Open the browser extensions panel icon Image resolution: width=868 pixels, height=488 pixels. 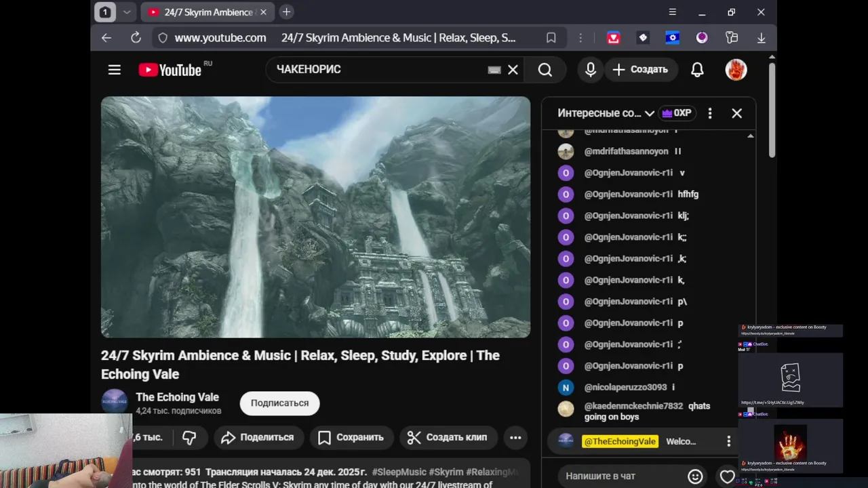click(732, 38)
